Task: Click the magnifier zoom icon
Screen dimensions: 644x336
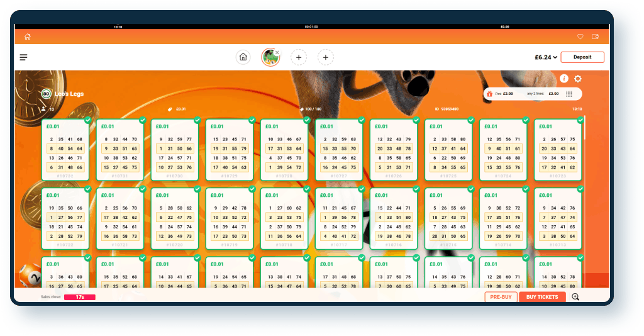Action: coord(575,296)
